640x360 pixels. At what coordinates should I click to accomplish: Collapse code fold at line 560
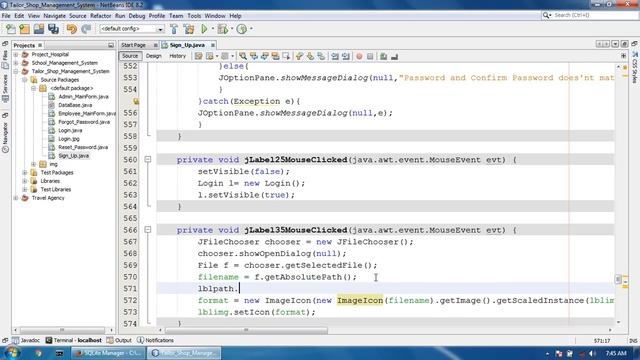click(x=148, y=160)
